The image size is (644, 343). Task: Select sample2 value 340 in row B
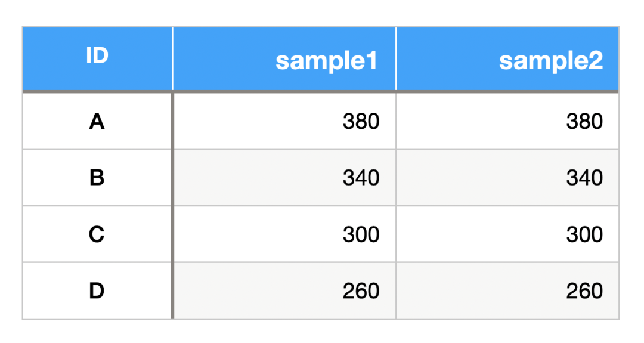click(x=584, y=178)
